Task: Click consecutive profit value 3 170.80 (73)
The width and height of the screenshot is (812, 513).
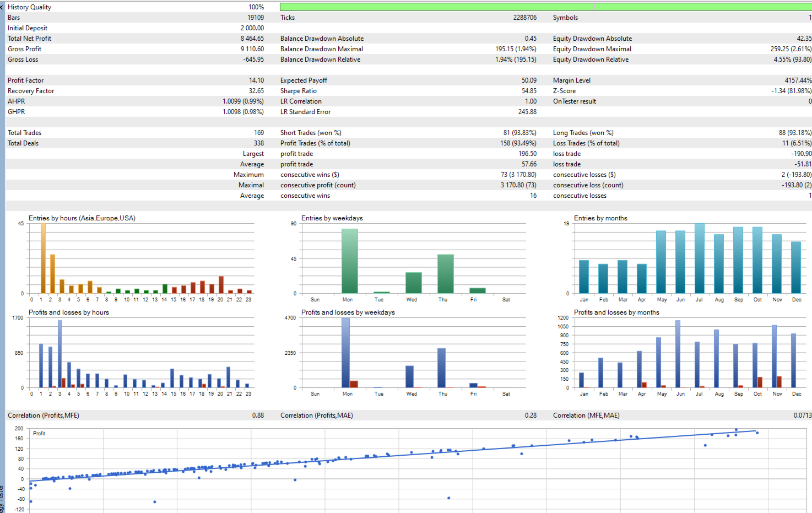Action: pos(518,185)
